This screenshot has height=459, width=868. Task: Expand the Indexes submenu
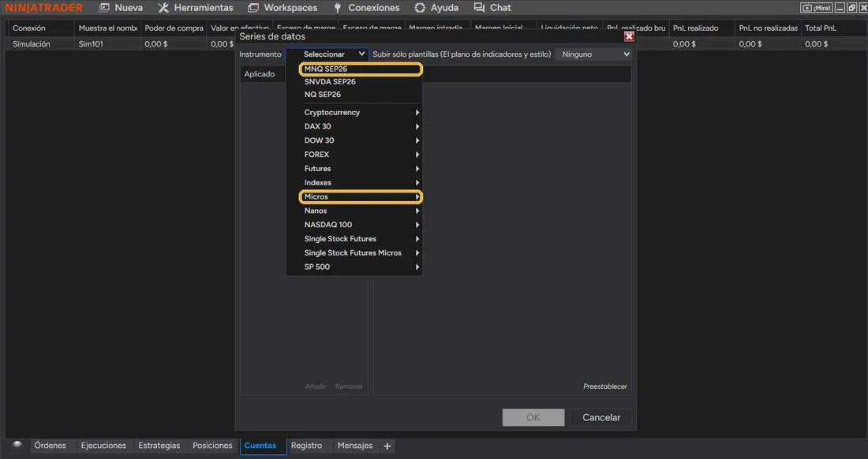(x=354, y=182)
